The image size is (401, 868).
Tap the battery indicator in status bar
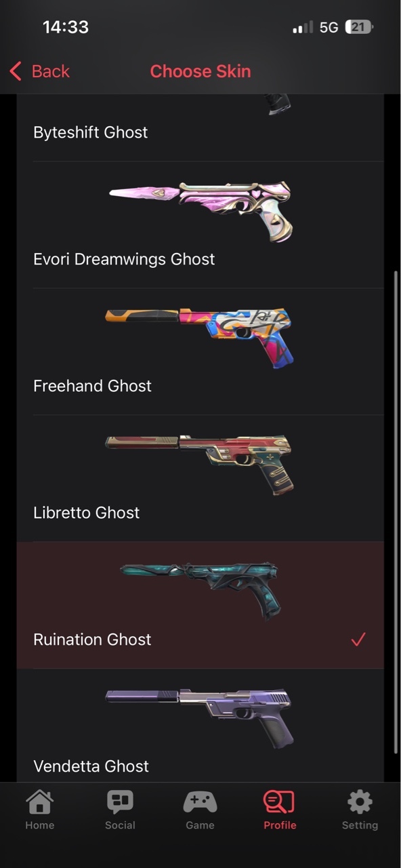pos(359,27)
